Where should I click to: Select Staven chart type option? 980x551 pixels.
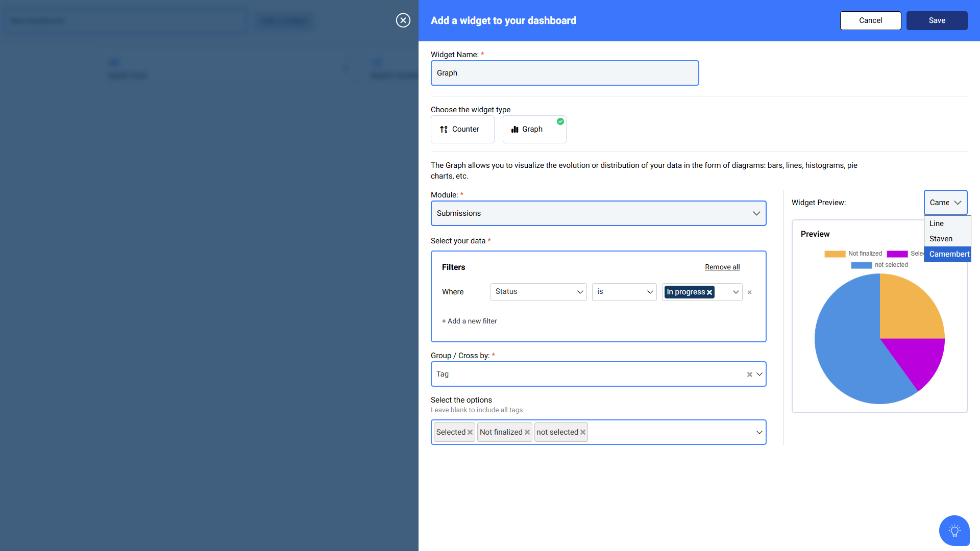pyautogui.click(x=941, y=239)
